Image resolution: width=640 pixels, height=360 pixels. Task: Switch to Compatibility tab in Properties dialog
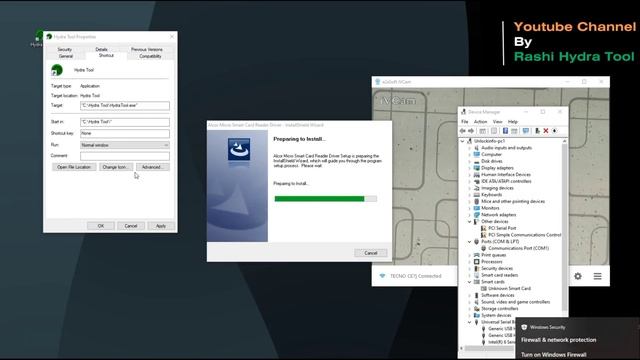coord(150,56)
